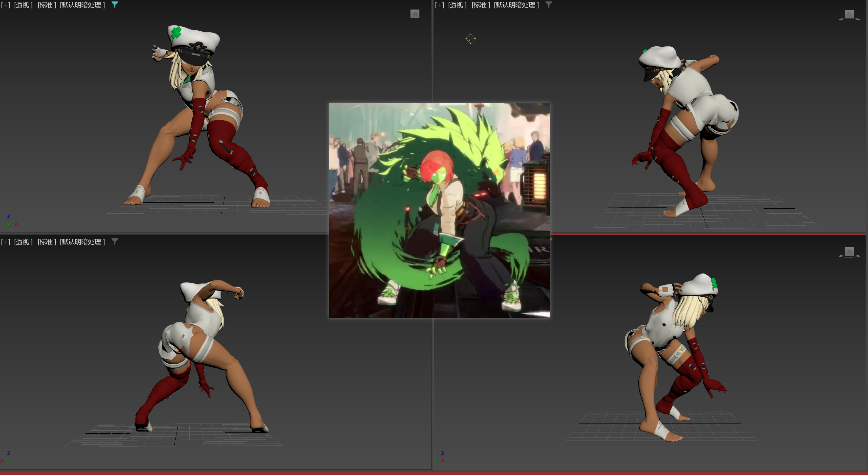
Task: Open [默认明暗处理] shading menu in top-left viewport
Action: (82, 5)
